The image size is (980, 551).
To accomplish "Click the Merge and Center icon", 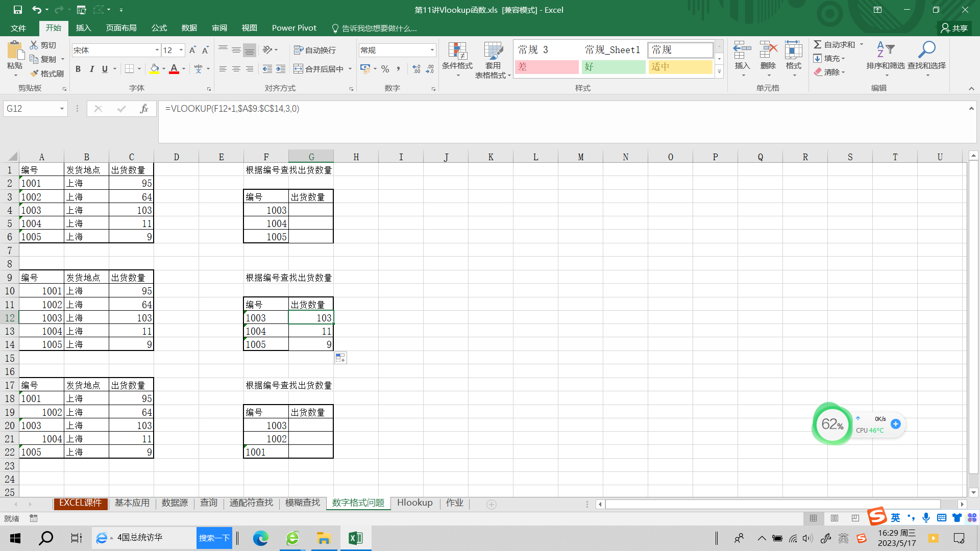I will tap(299, 69).
